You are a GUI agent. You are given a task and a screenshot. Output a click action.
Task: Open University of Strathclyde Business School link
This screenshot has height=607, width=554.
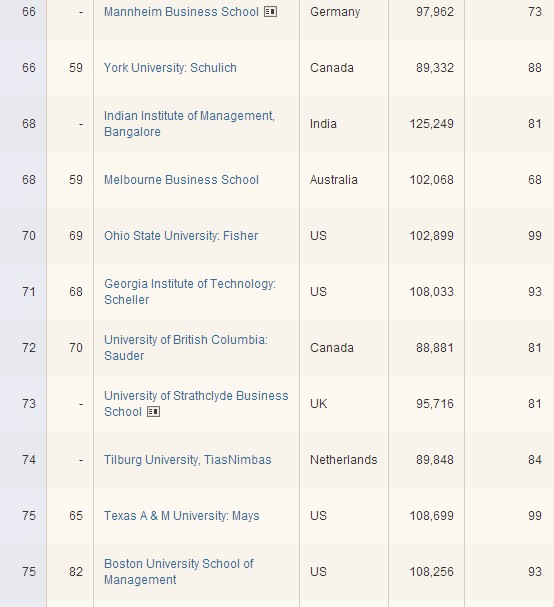(196, 403)
